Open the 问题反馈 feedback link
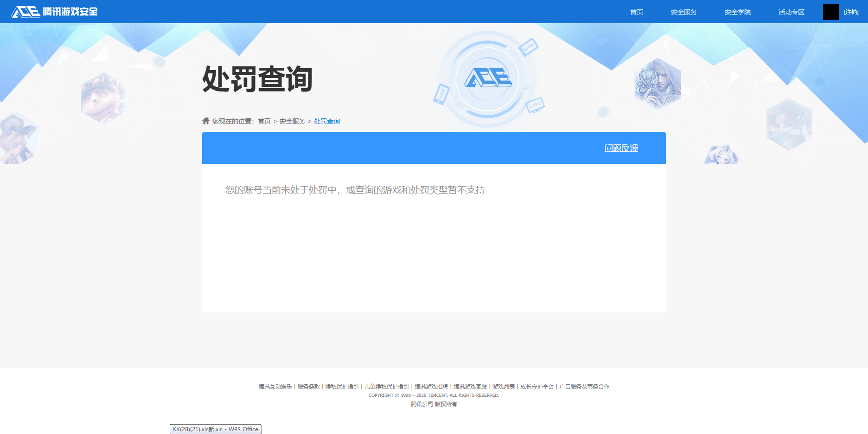868x434 pixels. (621, 148)
